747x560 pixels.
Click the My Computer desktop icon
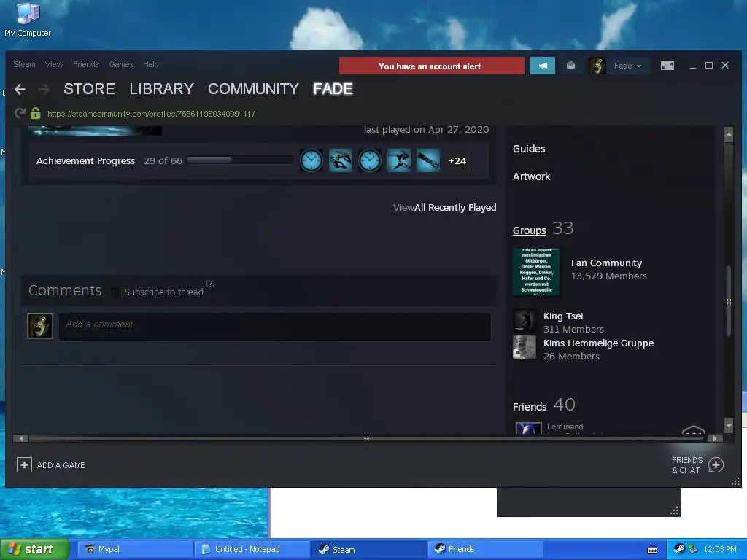[x=28, y=20]
